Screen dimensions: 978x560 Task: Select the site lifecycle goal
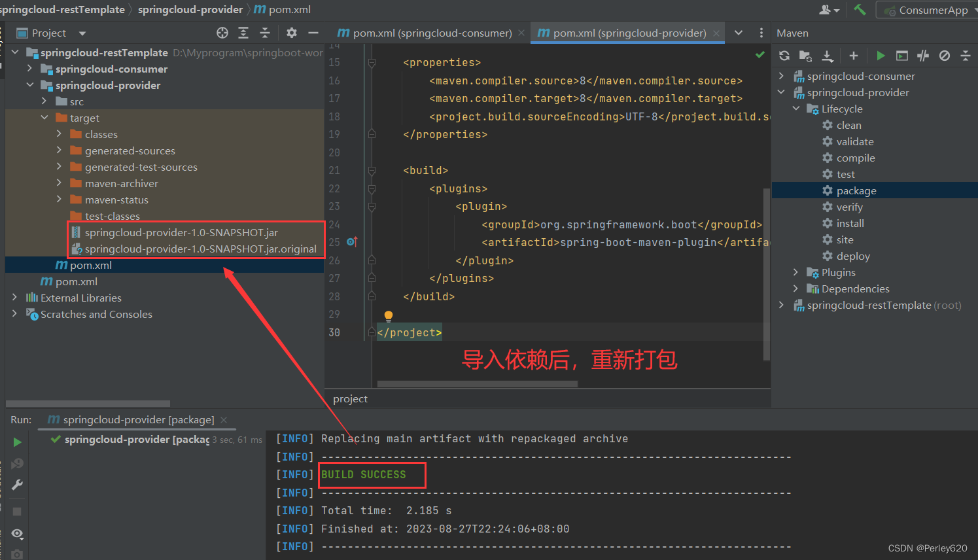coord(845,239)
